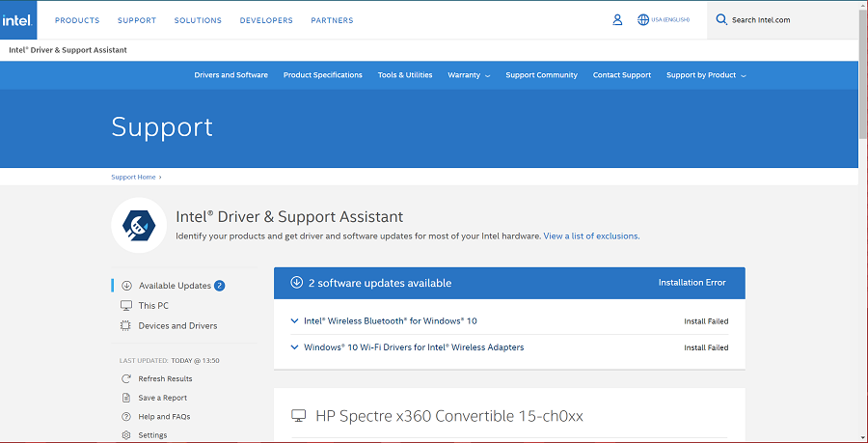Click the search magnifier icon
868x443 pixels.
(x=721, y=19)
